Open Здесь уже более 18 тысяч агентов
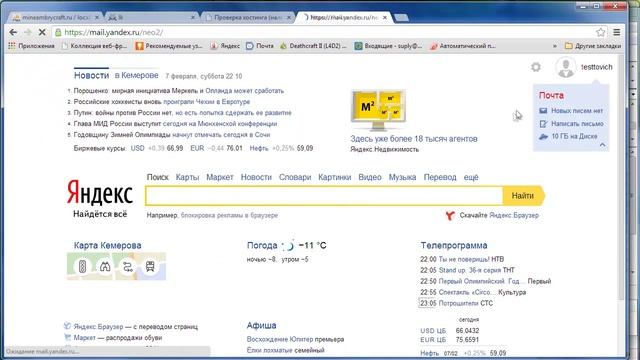The width and height of the screenshot is (640, 360). pos(414,139)
